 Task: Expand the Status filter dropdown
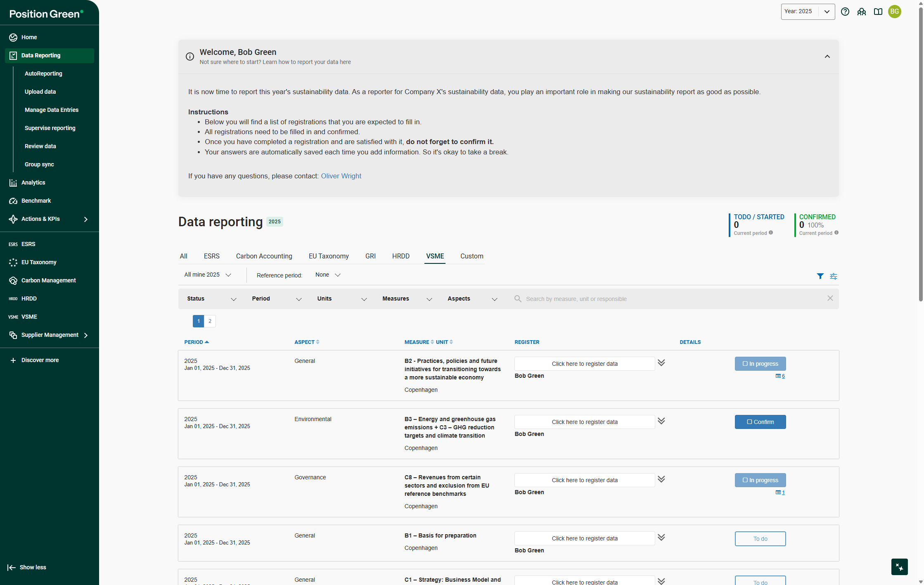211,299
